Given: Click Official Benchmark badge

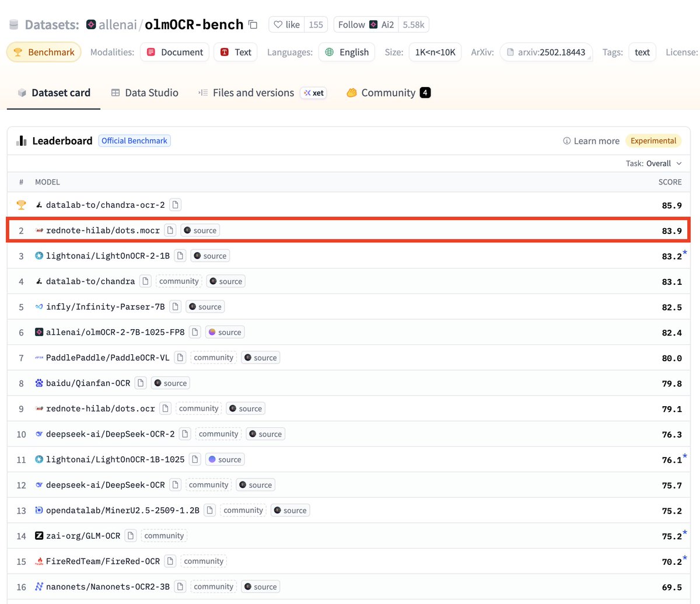Looking at the screenshot, I should 135,141.
